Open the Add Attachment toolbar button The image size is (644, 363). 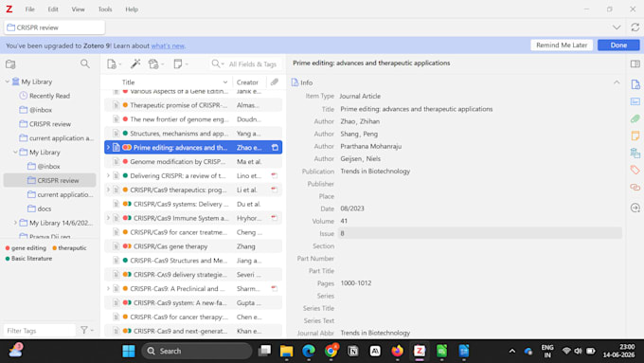(156, 64)
